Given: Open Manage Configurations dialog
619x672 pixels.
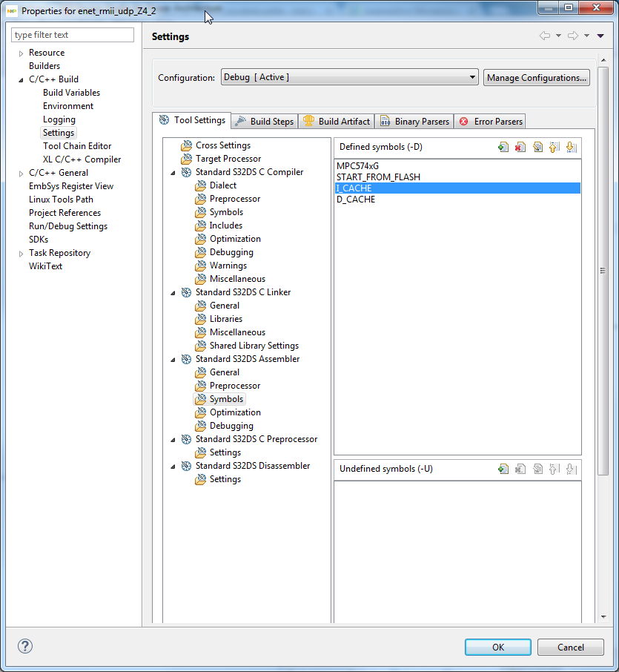Looking at the screenshot, I should pos(536,78).
